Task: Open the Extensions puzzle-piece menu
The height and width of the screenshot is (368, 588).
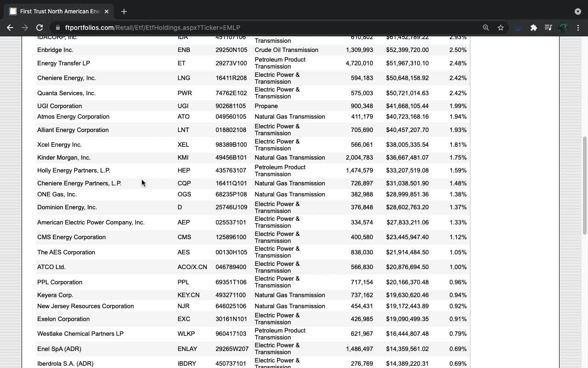Action: click(x=533, y=28)
